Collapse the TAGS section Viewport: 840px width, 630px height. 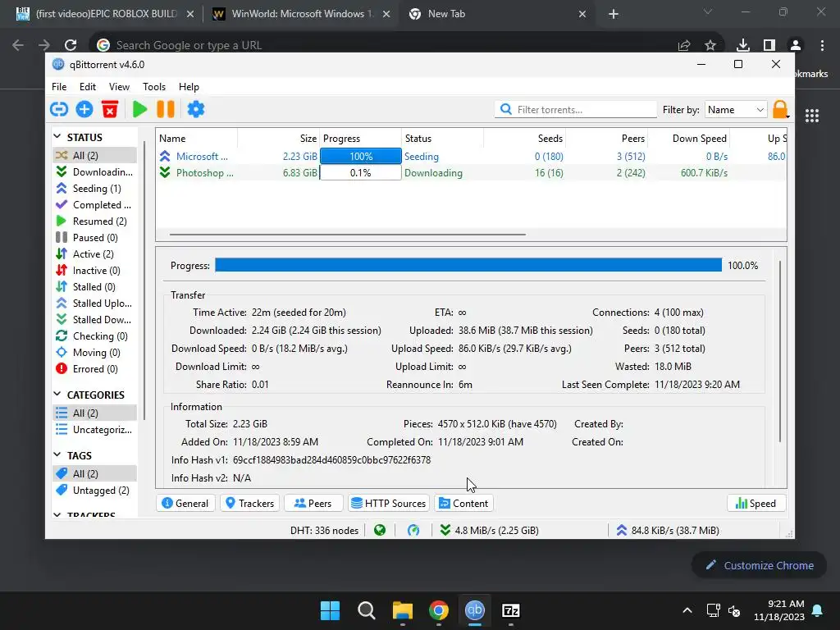(57, 454)
